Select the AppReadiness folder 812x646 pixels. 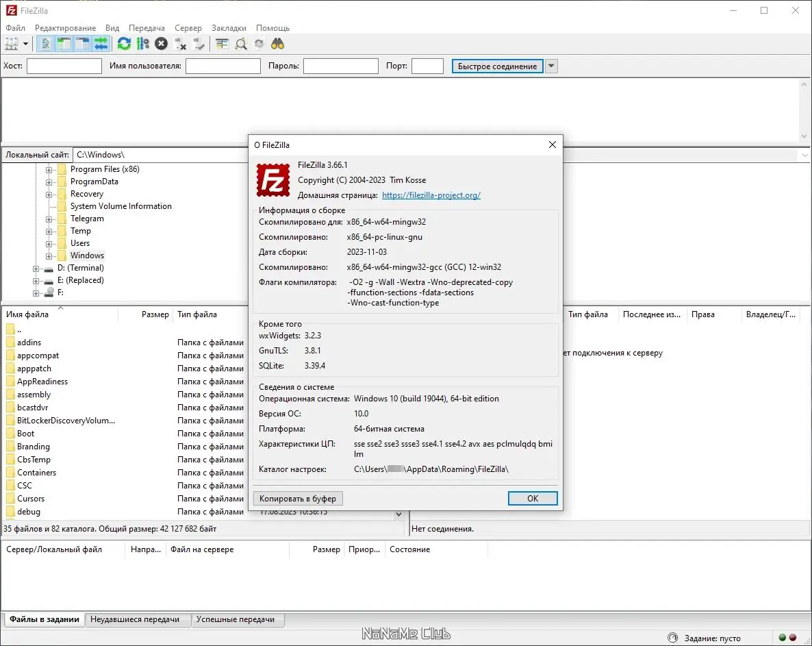[42, 382]
